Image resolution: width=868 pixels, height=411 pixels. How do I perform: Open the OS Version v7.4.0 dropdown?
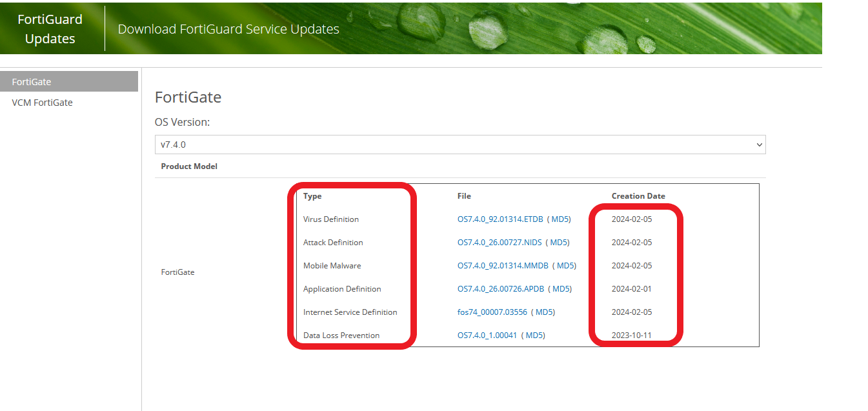coord(460,145)
